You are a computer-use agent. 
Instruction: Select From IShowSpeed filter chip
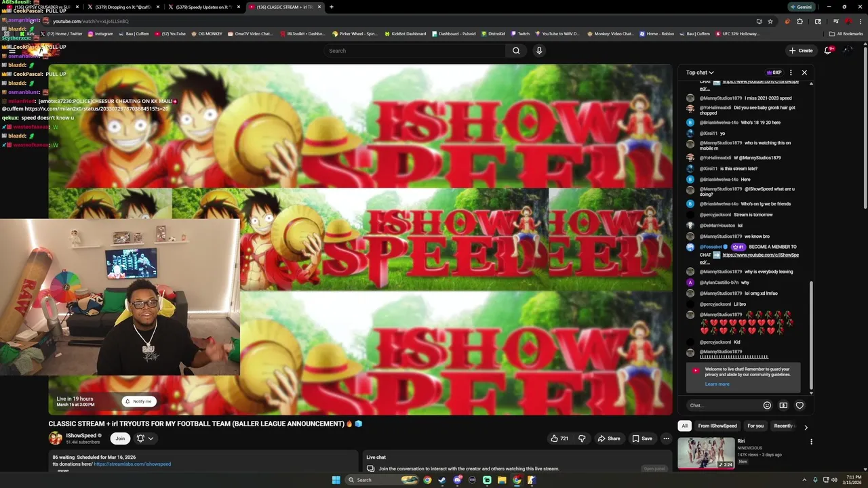717,426
